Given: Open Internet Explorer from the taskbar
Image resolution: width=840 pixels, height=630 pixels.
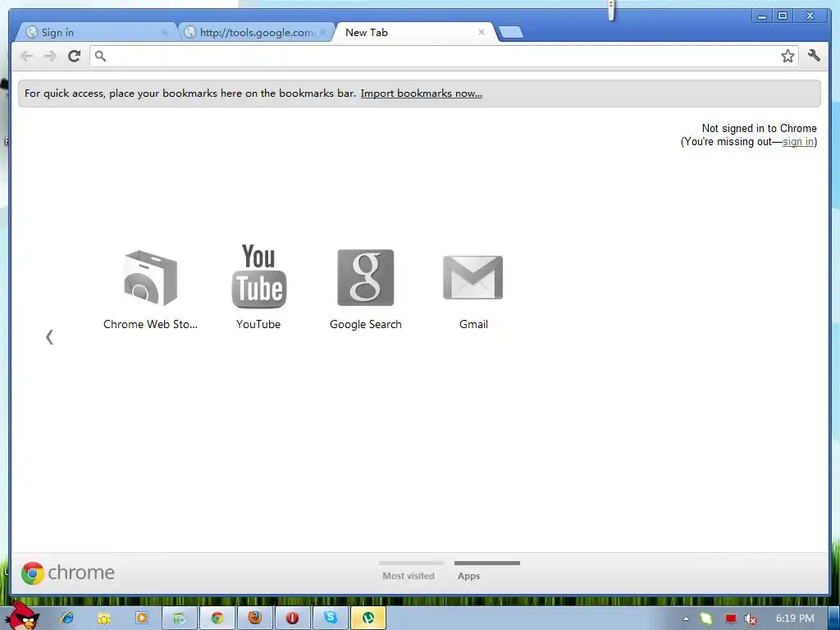Looking at the screenshot, I should [x=67, y=618].
